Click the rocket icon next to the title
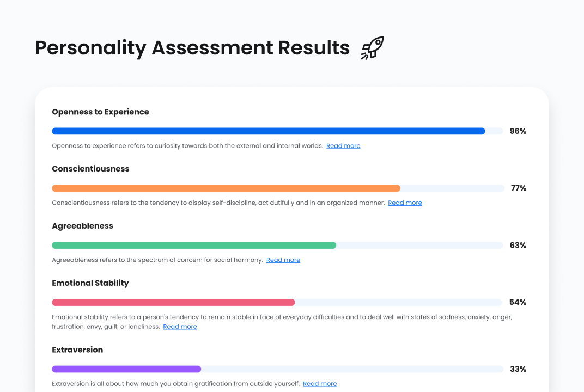The width and height of the screenshot is (584, 392). point(372,48)
